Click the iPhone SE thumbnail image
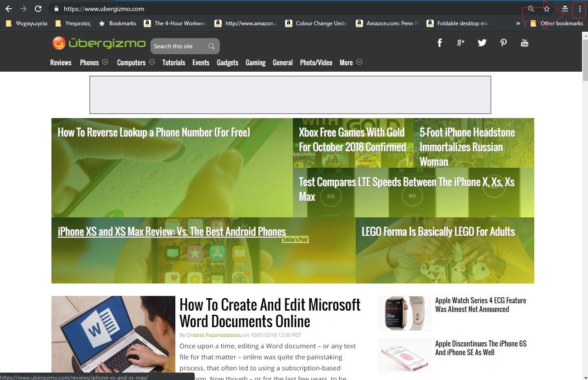The height and width of the screenshot is (380, 588). click(x=405, y=356)
